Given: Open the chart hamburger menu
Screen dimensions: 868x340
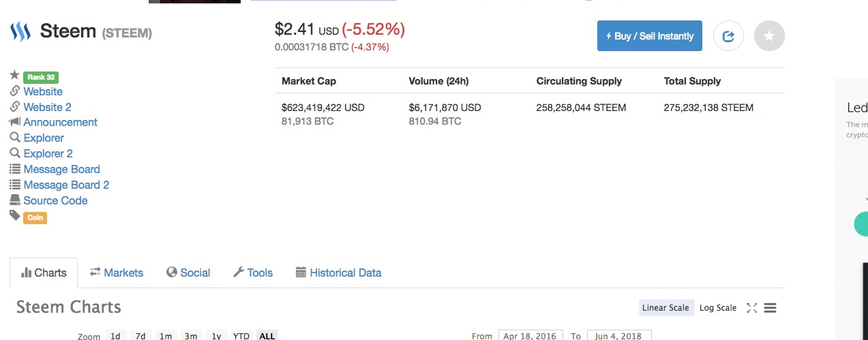Looking at the screenshot, I should point(770,308).
